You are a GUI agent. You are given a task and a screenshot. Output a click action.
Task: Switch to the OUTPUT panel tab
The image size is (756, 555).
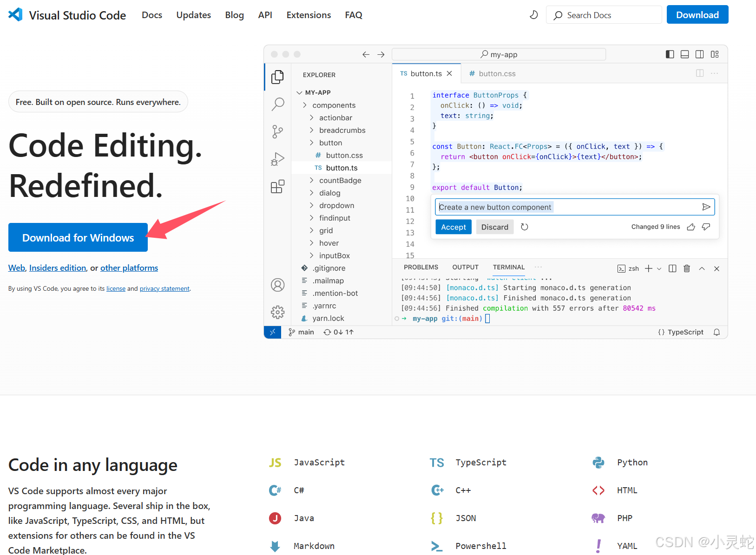click(465, 267)
